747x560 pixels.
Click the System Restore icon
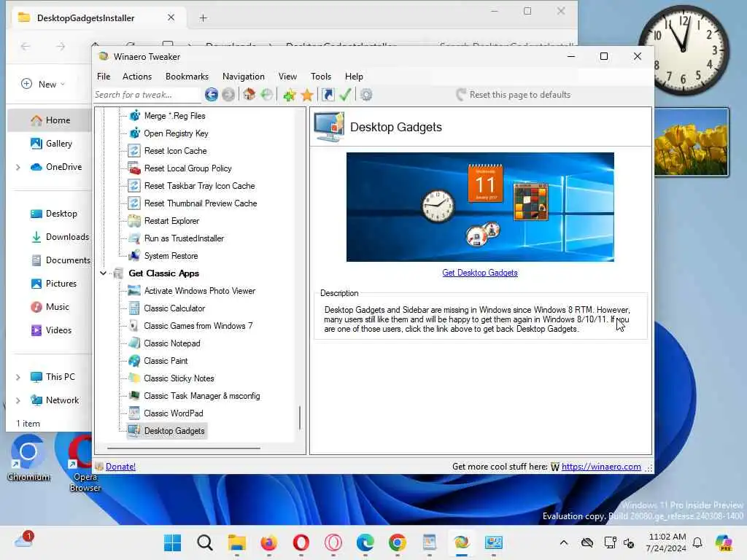coord(134,256)
